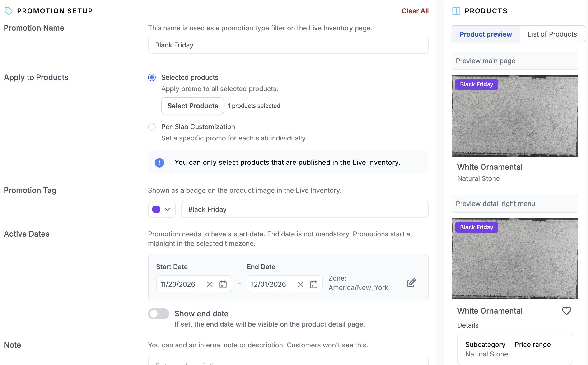
Task: Switch to Product preview tab
Action: coord(485,34)
